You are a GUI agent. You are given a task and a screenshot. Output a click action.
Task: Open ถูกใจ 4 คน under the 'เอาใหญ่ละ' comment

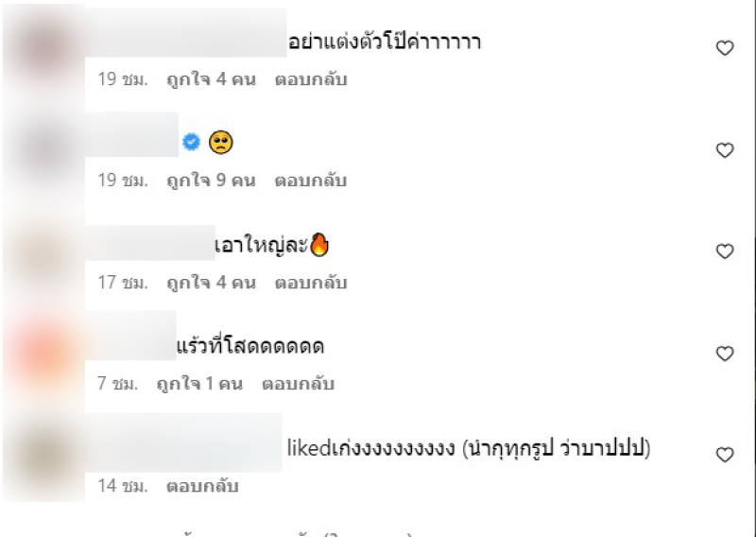[211, 283]
